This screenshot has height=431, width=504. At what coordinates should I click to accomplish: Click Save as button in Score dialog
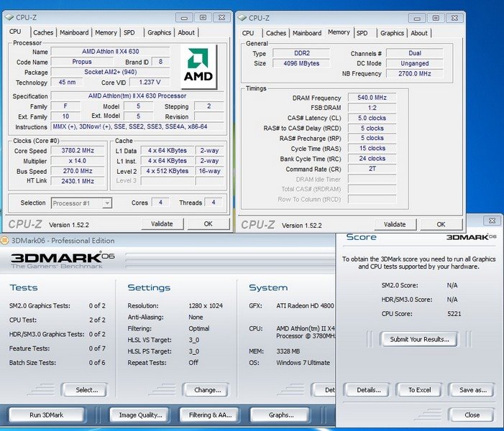click(473, 390)
